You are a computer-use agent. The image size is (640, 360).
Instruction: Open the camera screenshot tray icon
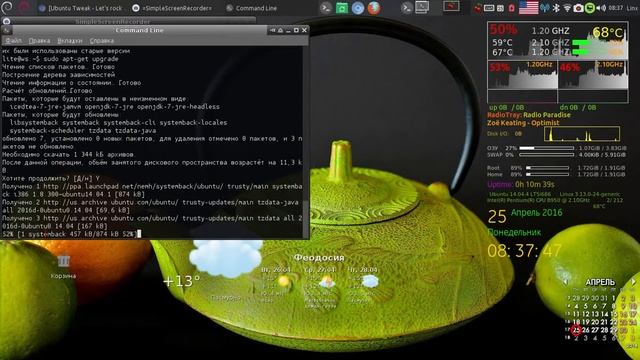(578, 8)
